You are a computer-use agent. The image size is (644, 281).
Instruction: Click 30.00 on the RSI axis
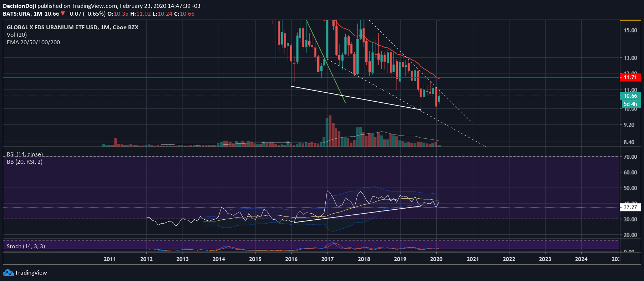(x=630, y=219)
